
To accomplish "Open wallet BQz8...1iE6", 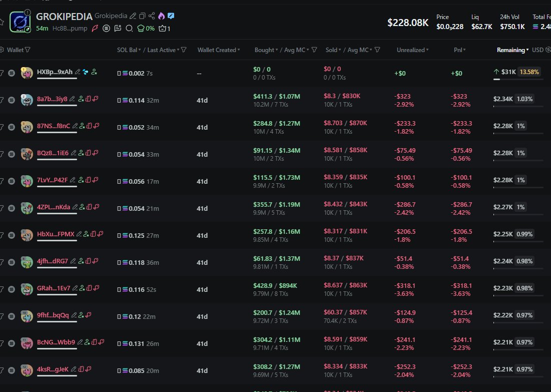I will [x=53, y=153].
